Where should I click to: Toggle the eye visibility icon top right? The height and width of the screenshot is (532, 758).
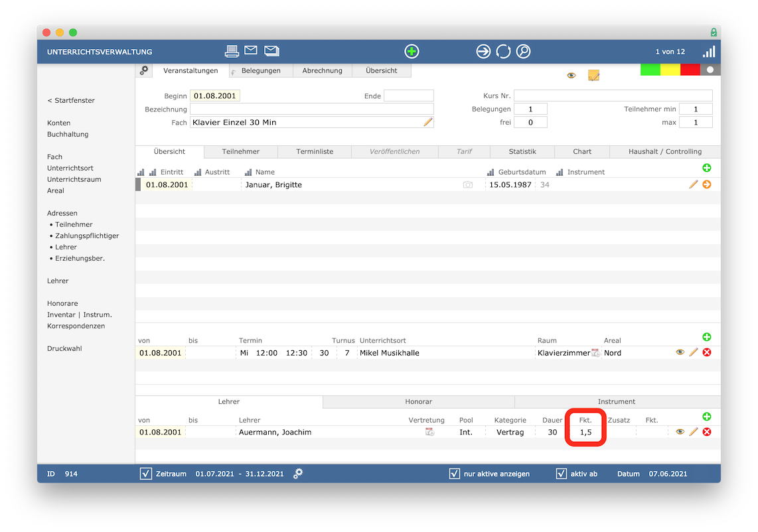(571, 76)
